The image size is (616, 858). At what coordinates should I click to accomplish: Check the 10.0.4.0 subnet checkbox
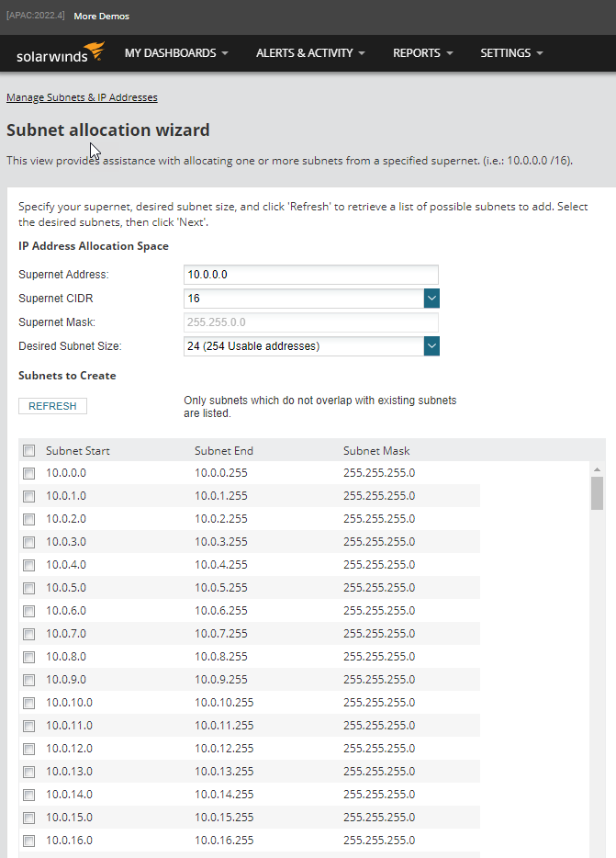(29, 565)
